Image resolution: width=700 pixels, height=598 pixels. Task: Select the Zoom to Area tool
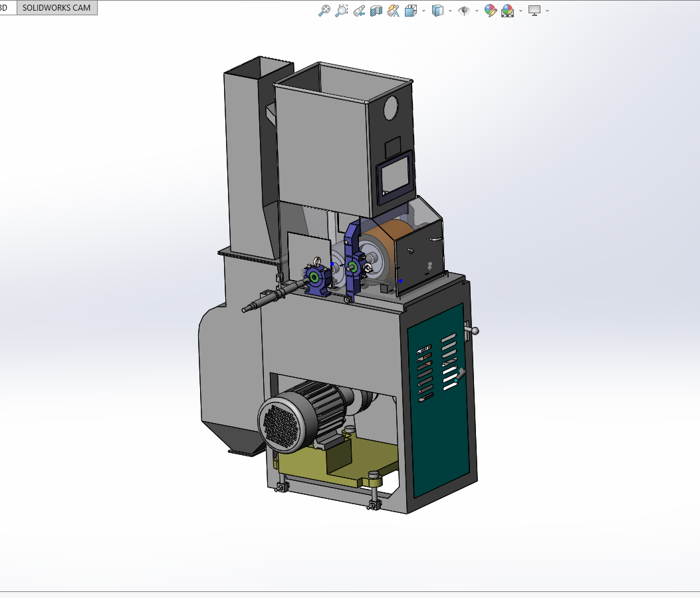[342, 11]
